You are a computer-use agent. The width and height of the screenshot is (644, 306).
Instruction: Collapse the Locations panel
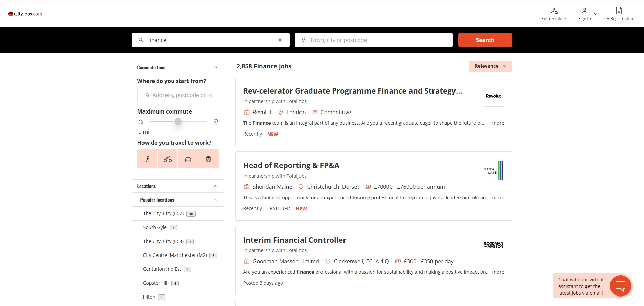pos(216,186)
